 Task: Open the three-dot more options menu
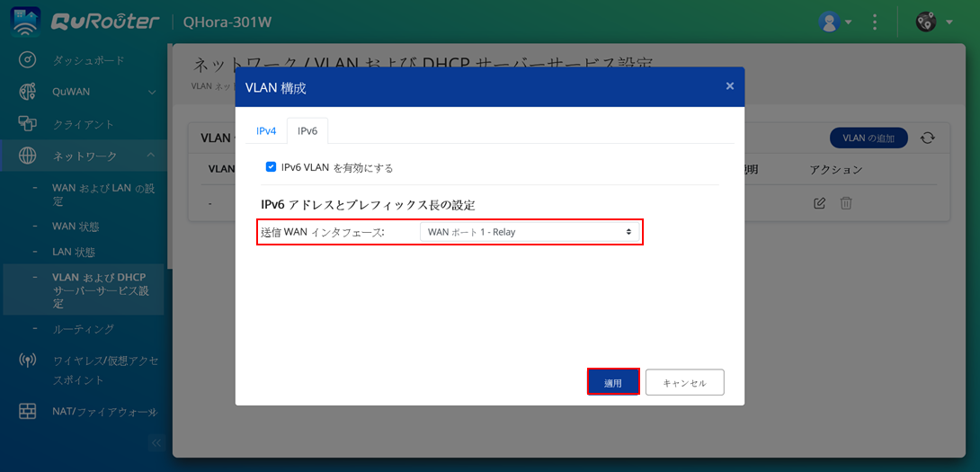point(875,22)
